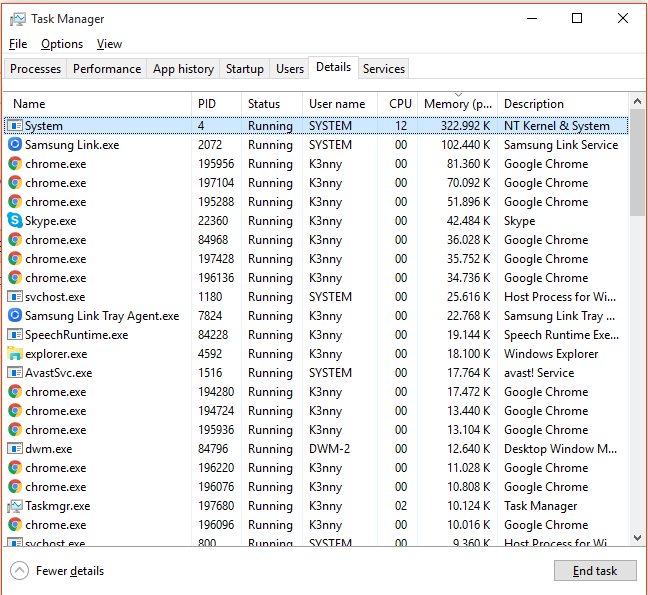Click CPU value 02 in Taskmgr row
This screenshot has height=595, width=648.
coord(401,506)
